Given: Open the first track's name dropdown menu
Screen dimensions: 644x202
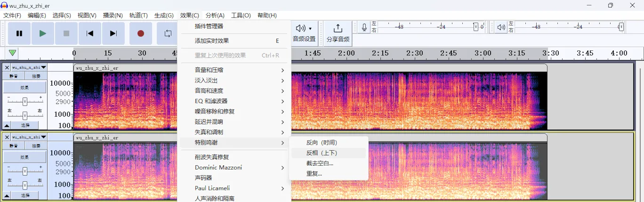Looking at the screenshot, I should click(x=43, y=67).
